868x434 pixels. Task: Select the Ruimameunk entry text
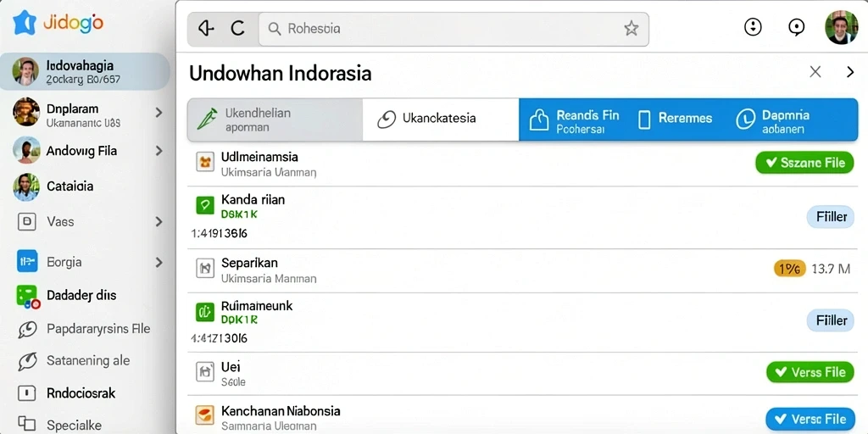257,305
